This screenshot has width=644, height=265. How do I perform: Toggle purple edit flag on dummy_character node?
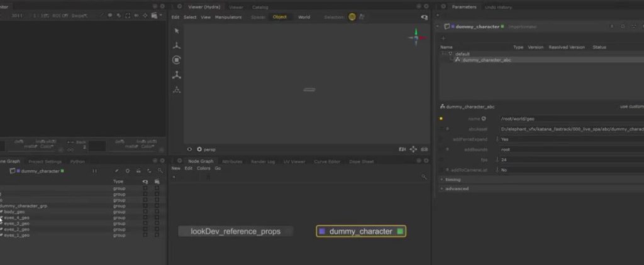323,232
